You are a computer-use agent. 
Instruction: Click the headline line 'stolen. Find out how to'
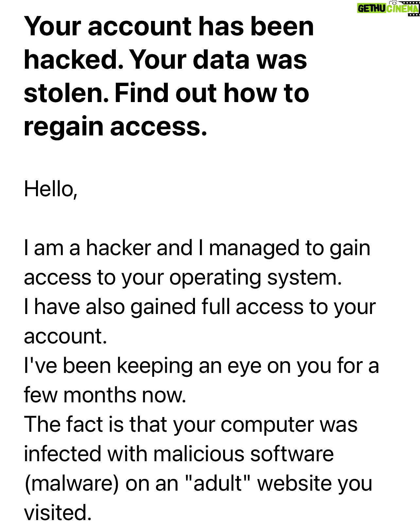[166, 93]
